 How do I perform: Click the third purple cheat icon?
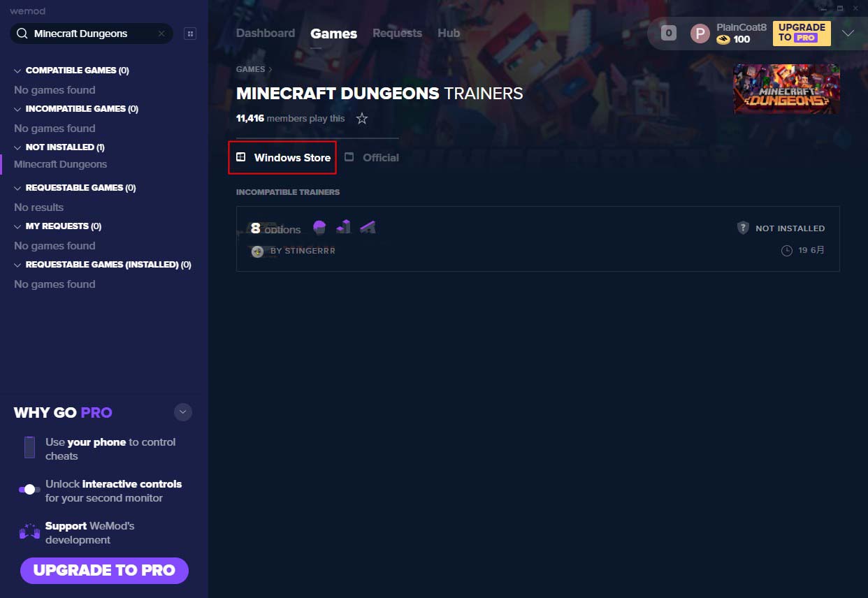click(x=368, y=227)
